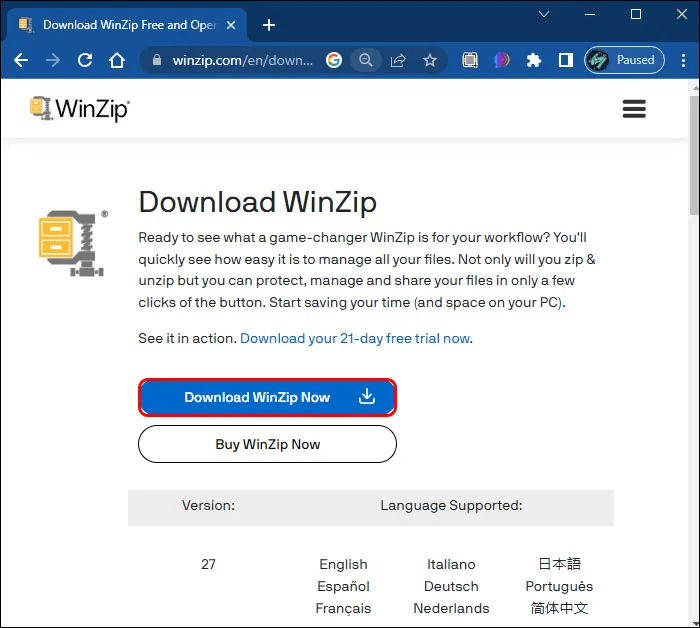Click the browser back arrow
This screenshot has height=628, width=700.
(21, 60)
